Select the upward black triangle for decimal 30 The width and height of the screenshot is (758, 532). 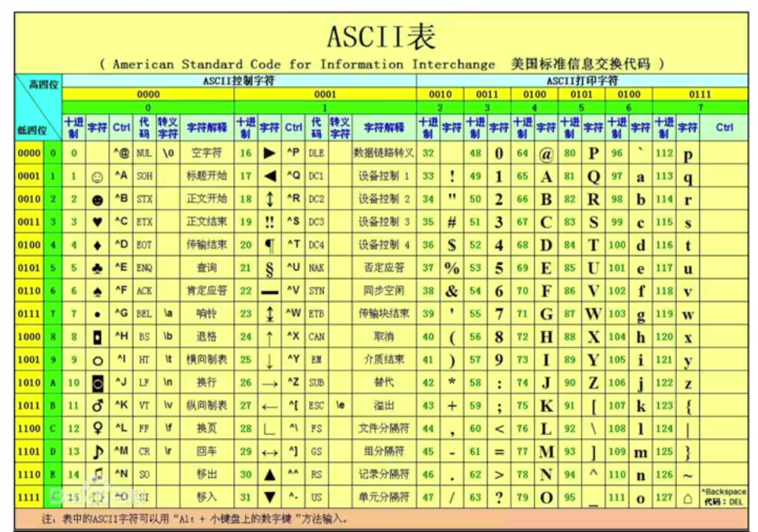269,474
